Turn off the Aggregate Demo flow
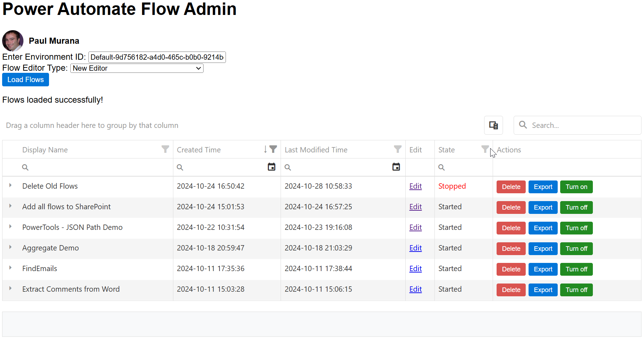 click(x=576, y=248)
